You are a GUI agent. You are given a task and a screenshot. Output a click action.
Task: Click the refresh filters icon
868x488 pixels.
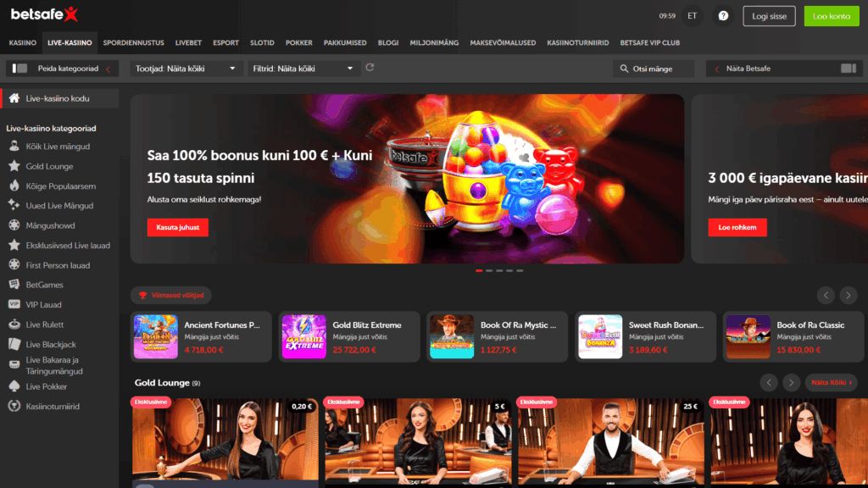pos(370,68)
